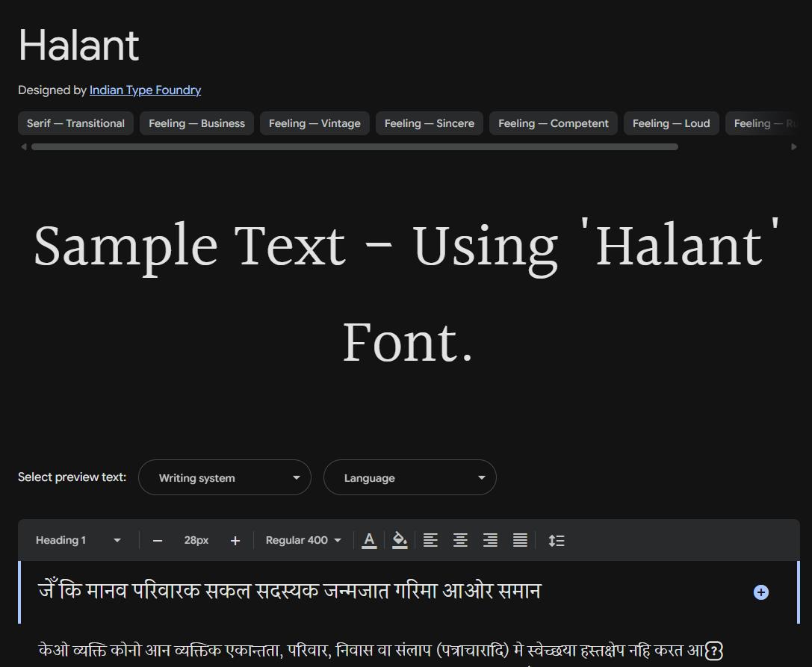Open the Writing system dropdown

pyautogui.click(x=225, y=477)
